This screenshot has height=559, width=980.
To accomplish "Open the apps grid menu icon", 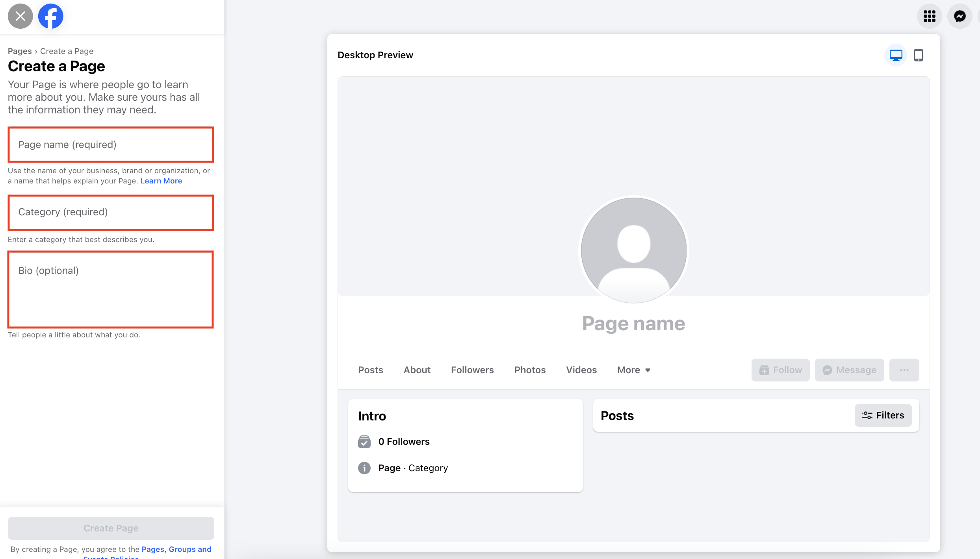I will pyautogui.click(x=929, y=16).
